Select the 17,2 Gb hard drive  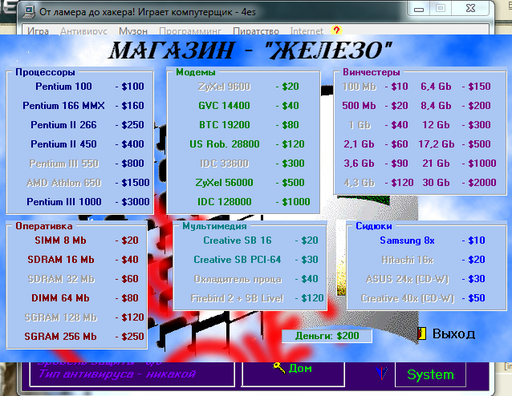(436, 144)
